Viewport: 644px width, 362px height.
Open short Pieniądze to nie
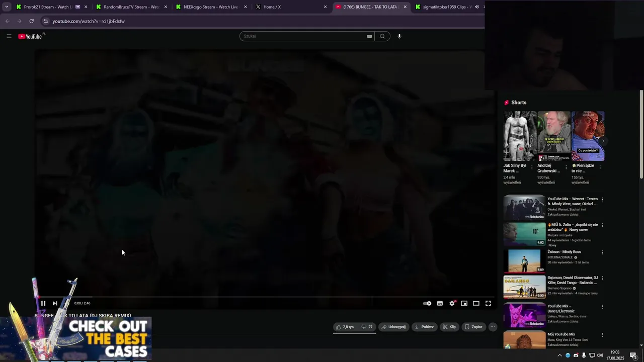coord(588,136)
